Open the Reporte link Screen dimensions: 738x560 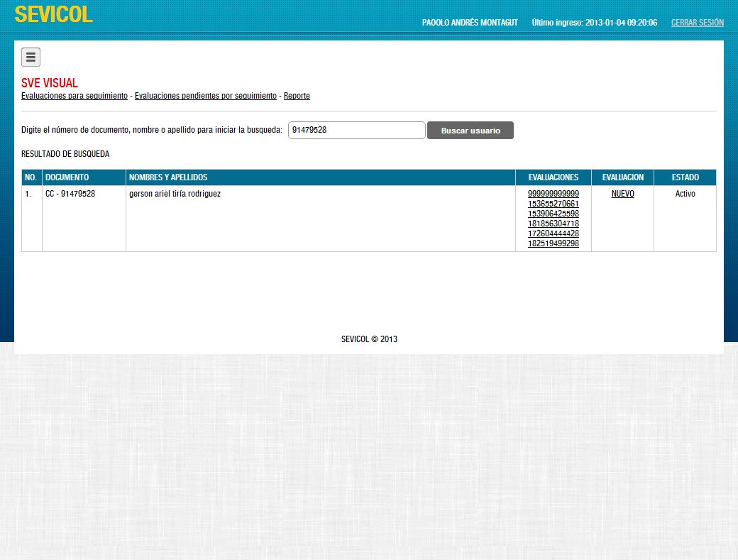point(297,96)
